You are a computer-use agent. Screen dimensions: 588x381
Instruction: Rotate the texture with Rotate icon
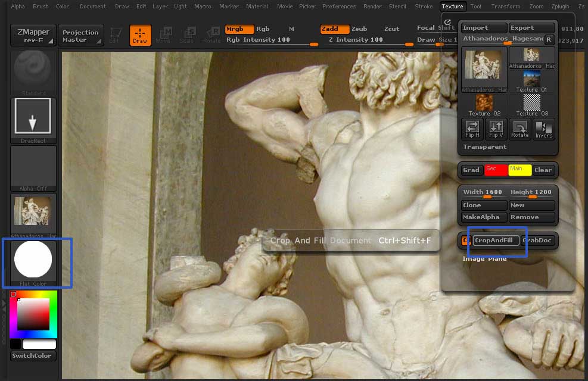(x=519, y=129)
